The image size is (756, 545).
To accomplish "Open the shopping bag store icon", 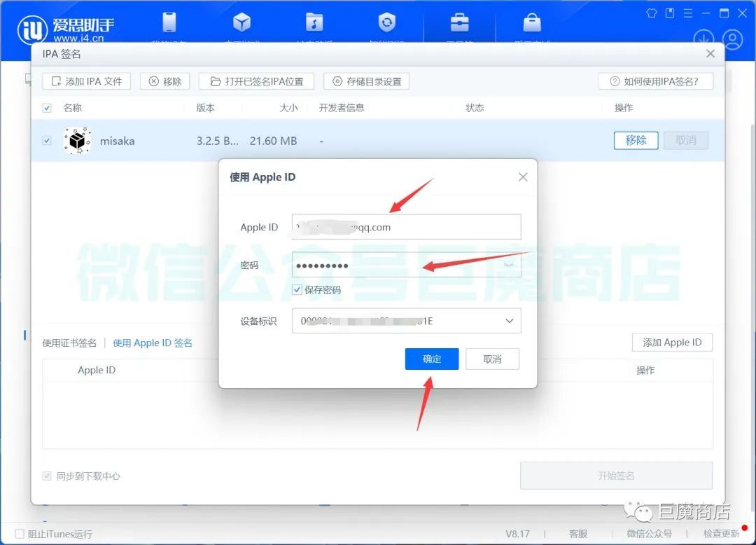I will [x=532, y=22].
